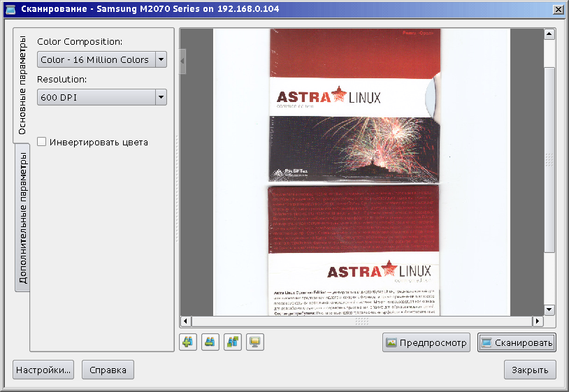Image resolution: width=569 pixels, height=392 pixels.
Task: Click the Закрыть button
Action: pos(530,370)
